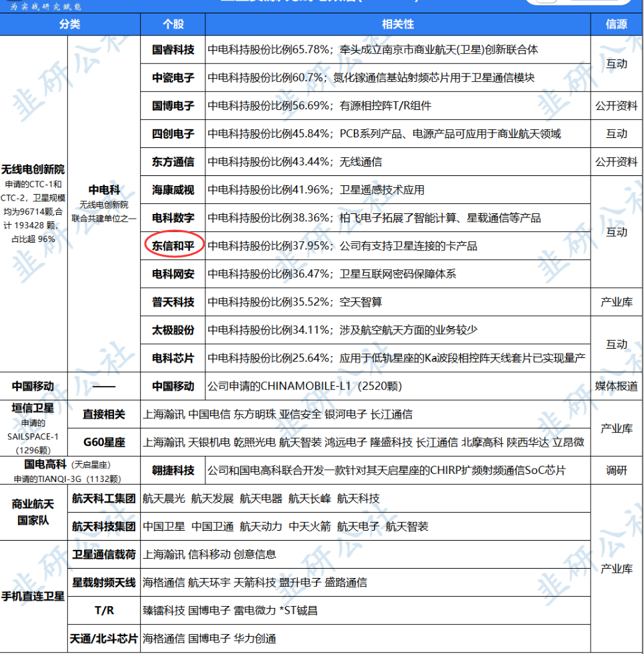Click the 航天科技集团 subcategory cell
Image resolution: width=644 pixels, height=654 pixels.
point(104,527)
